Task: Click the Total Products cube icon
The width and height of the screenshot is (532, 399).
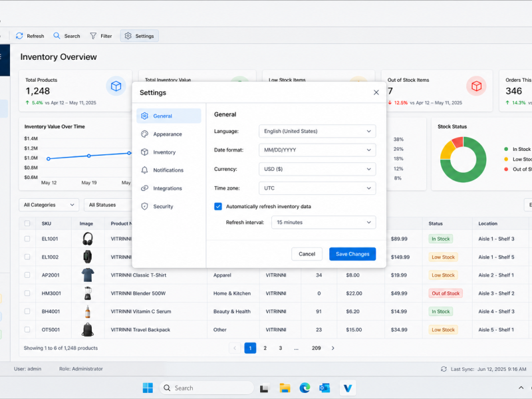Action: click(x=116, y=86)
